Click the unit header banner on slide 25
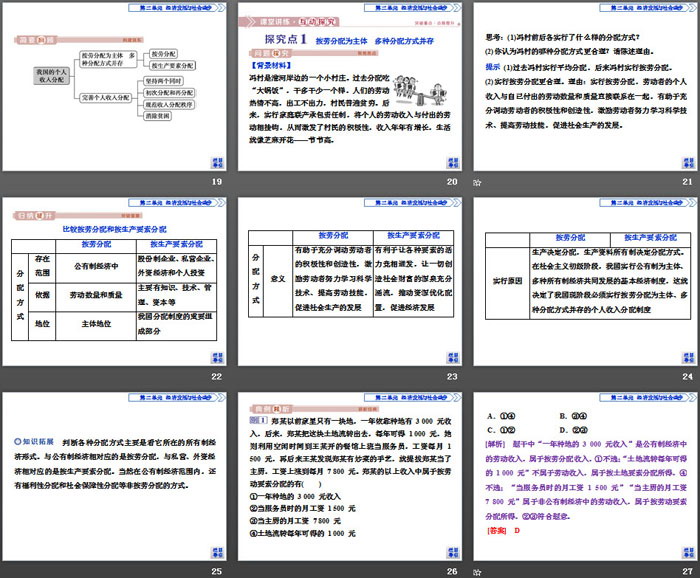Viewport: 700px width, 578px height. 177,397
